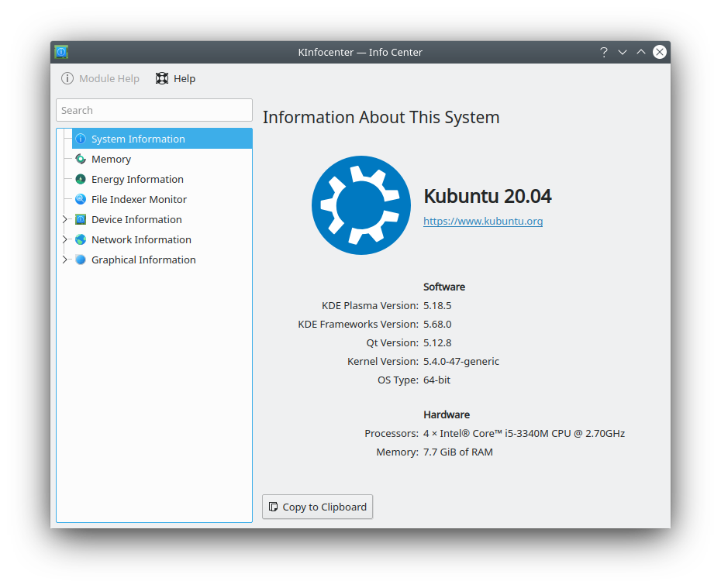Click the titlebar question mark help button
This screenshot has width=721, height=588.
pos(603,52)
